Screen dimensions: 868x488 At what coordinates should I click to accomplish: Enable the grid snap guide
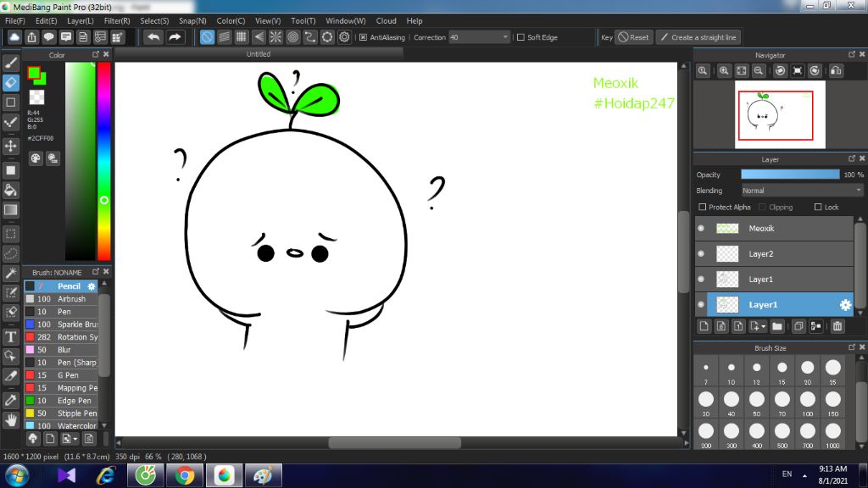(x=242, y=37)
